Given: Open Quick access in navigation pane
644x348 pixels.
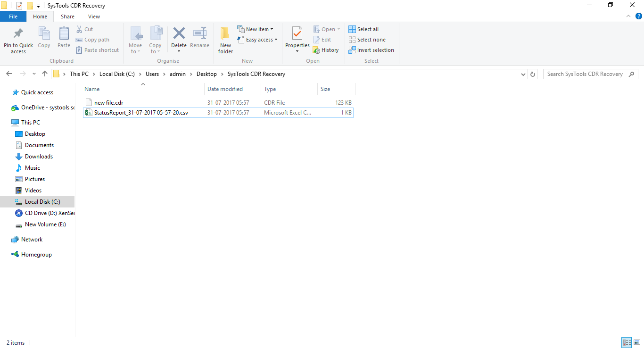Looking at the screenshot, I should pyautogui.click(x=37, y=92).
